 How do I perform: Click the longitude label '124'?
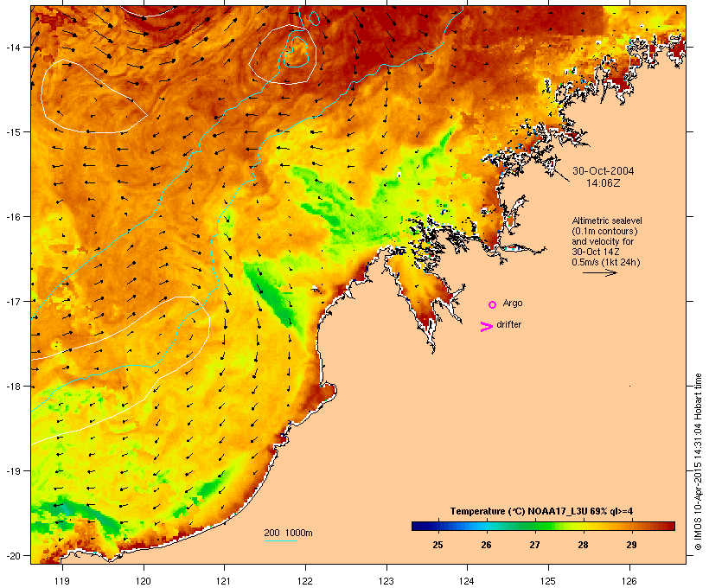[467, 581]
